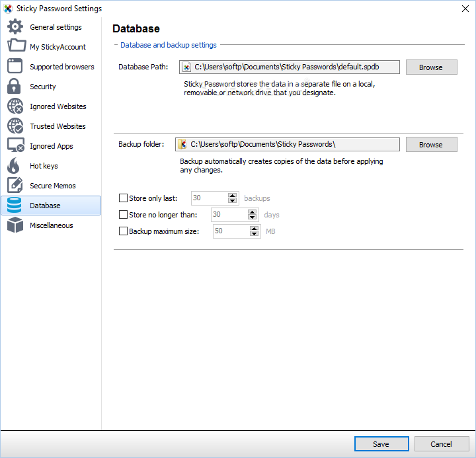Cancel the settings dialog
Image resolution: width=476 pixels, height=458 pixels.
[442, 444]
